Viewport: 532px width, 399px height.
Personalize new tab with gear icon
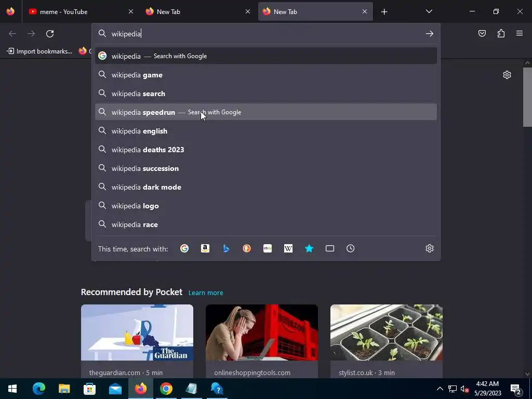507,75
